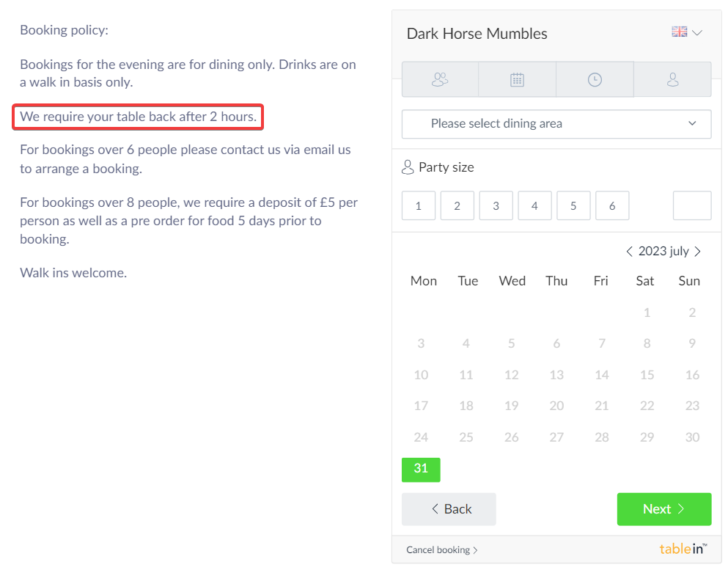Click the Back button
This screenshot has height=570, width=728.
click(x=449, y=509)
